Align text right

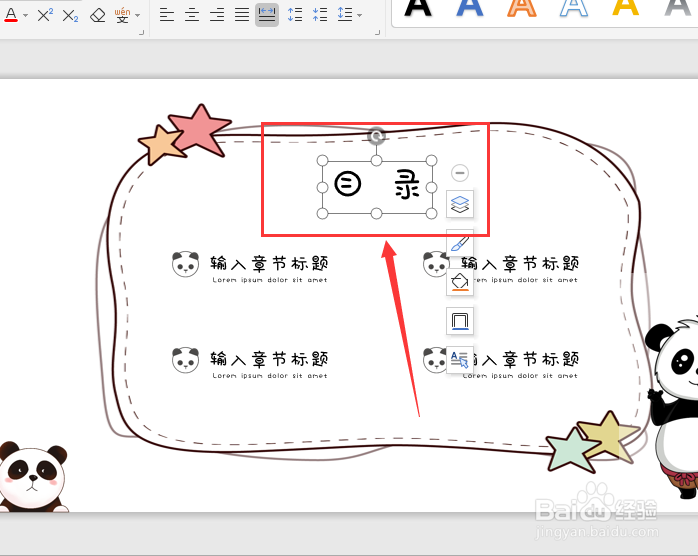tap(217, 15)
